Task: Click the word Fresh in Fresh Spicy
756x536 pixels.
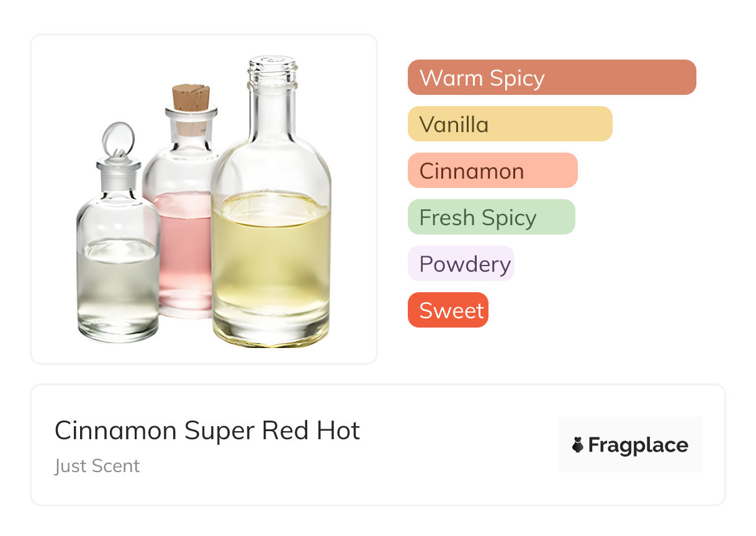Action: (x=444, y=218)
